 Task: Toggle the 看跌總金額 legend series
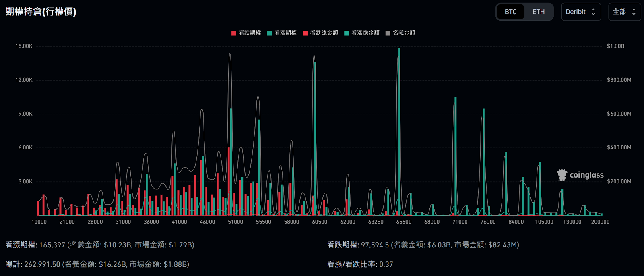320,33
